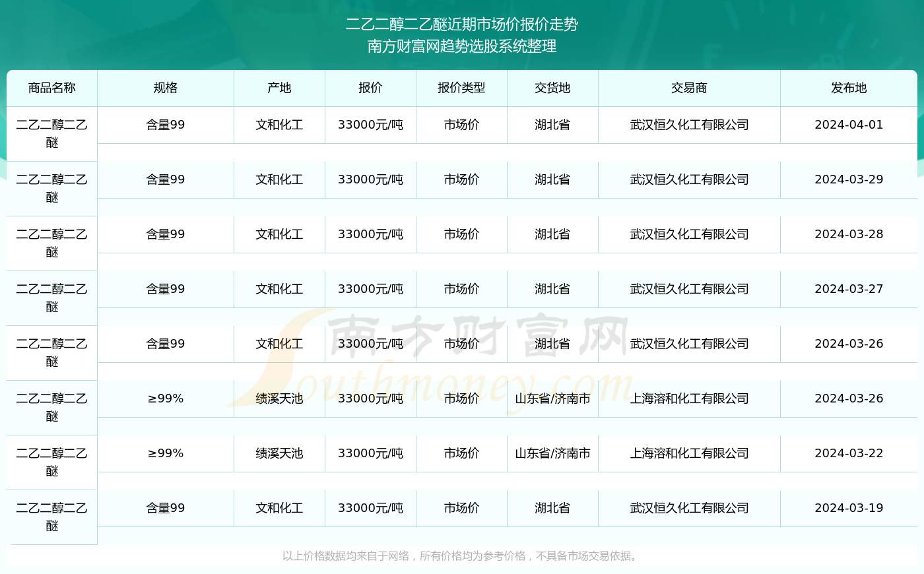Image resolution: width=924 pixels, height=574 pixels.
Task: Click 33000元/吨 in the 2024-03-27 row
Action: (x=370, y=289)
